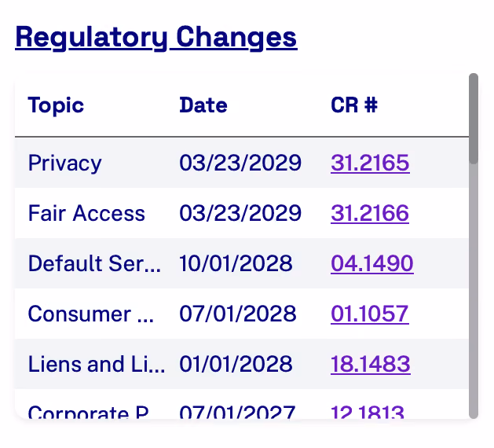
Task: Select the Privacy topic row
Action: point(242,163)
